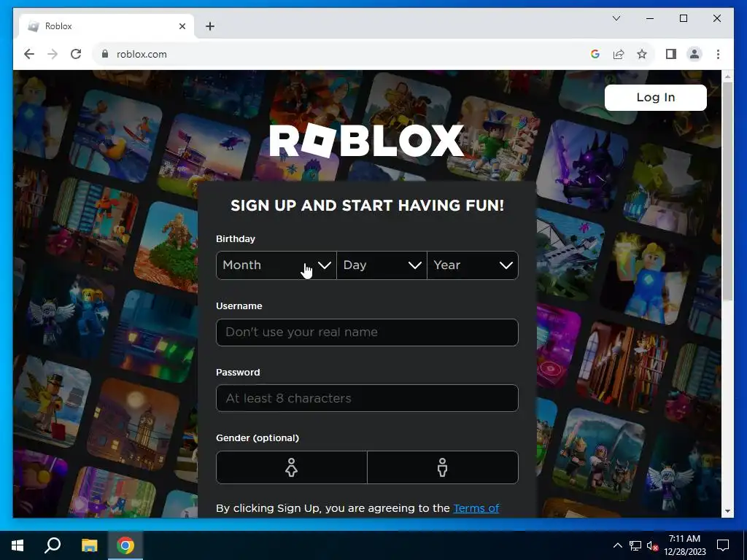Image resolution: width=747 pixels, height=560 pixels.
Task: Click the Log In button
Action: [x=656, y=98]
